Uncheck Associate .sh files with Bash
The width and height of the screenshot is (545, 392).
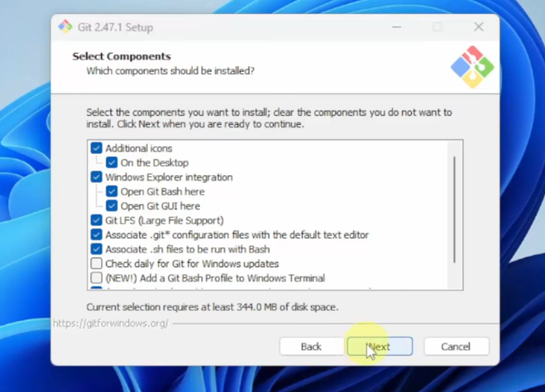coord(96,249)
